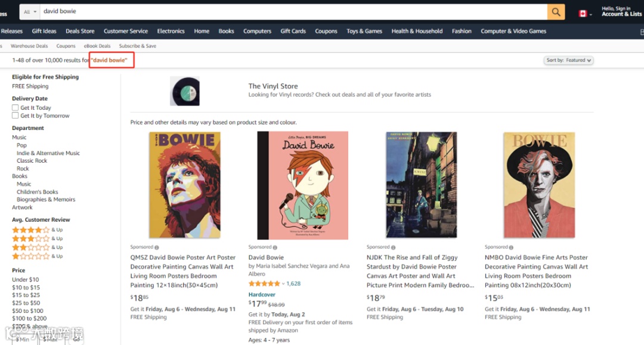Click Sponsored info icon under NMBO poster
This screenshot has width=644, height=345.
tap(511, 247)
